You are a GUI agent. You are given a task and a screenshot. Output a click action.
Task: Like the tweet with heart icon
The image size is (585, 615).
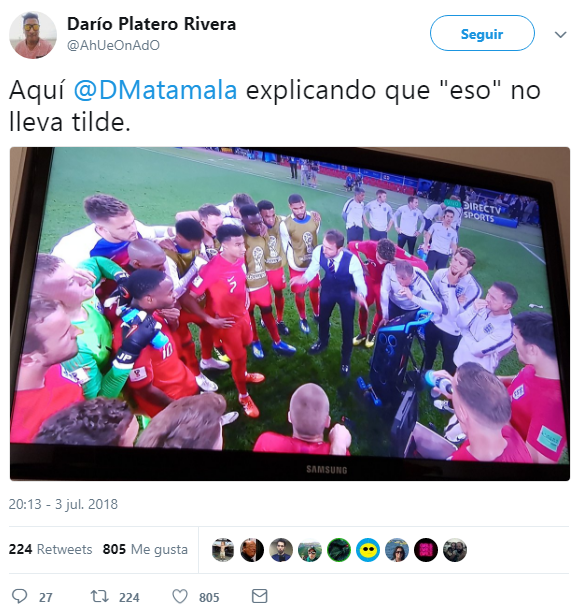[180, 596]
